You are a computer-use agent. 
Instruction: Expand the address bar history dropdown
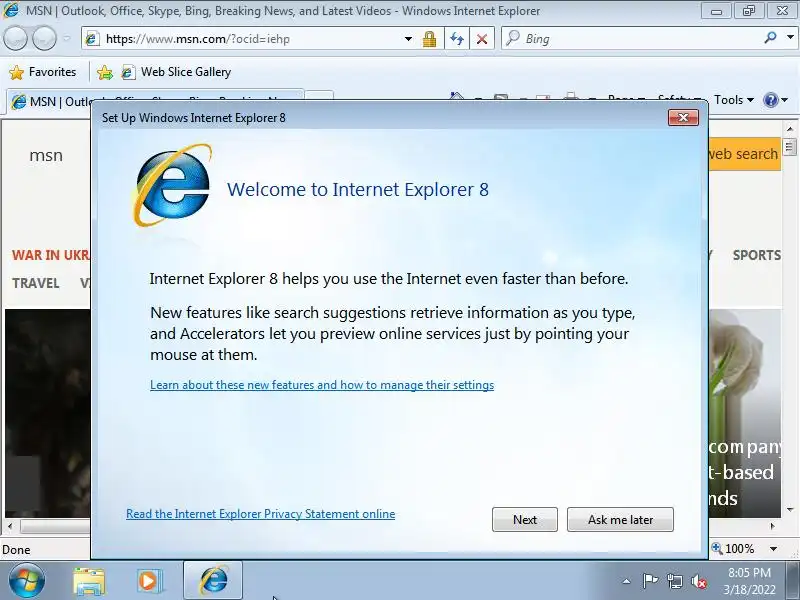tap(408, 39)
